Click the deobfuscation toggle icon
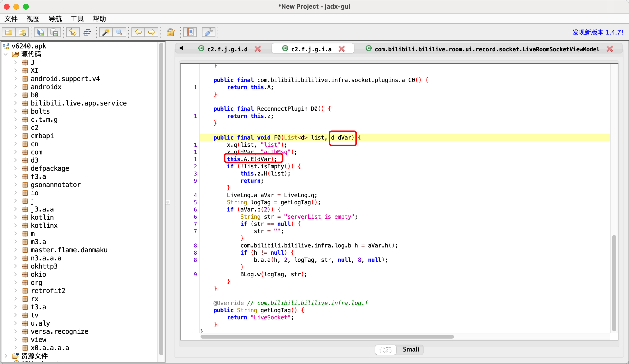 (x=171, y=32)
